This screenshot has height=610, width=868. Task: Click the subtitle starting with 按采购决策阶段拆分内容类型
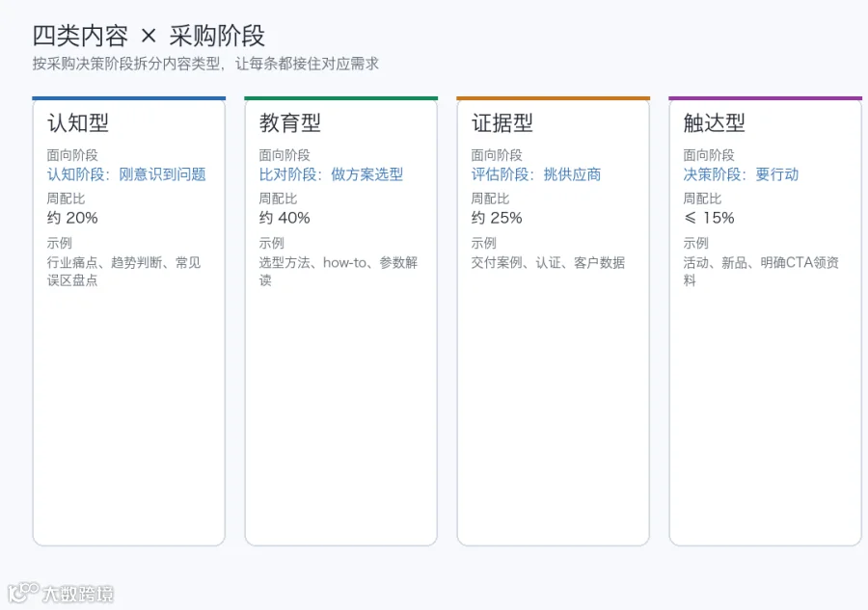205,64
